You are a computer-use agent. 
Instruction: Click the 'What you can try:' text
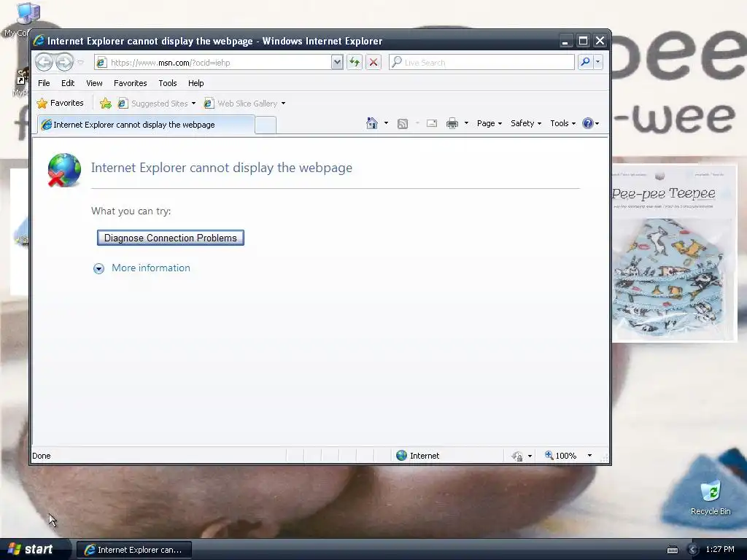pos(131,211)
